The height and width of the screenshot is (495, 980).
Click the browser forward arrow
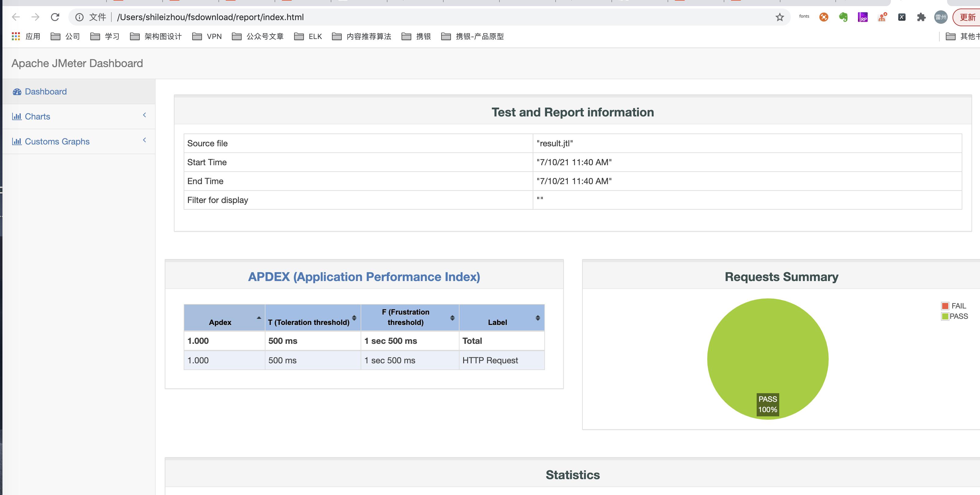[x=35, y=17]
